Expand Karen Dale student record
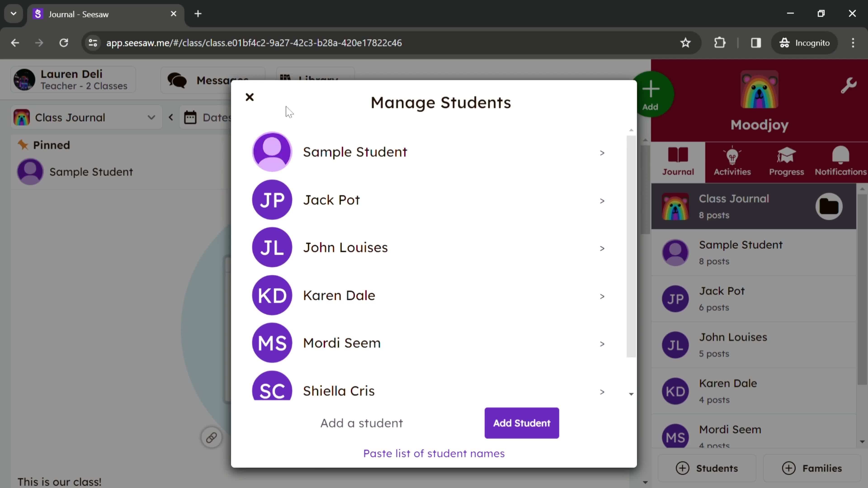The height and width of the screenshot is (488, 868). point(601,295)
